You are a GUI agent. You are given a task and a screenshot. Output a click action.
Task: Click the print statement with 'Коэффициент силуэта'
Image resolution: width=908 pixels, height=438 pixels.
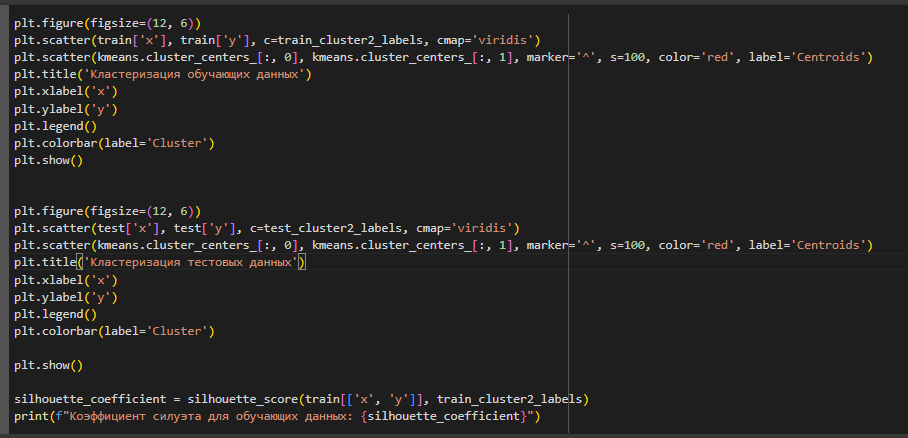277,417
